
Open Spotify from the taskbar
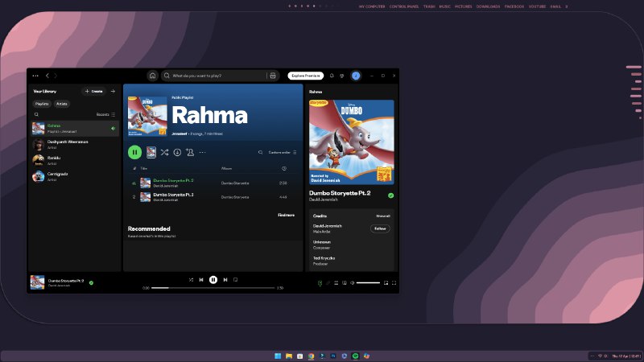pos(355,356)
